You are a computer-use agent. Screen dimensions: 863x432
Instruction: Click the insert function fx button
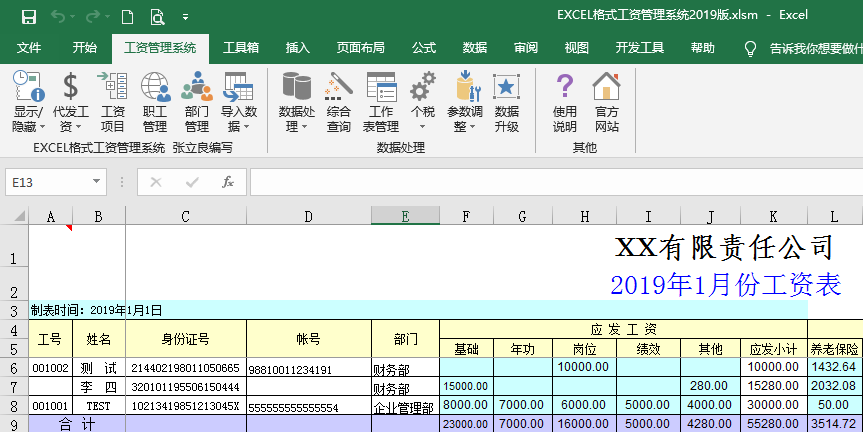[x=228, y=182]
